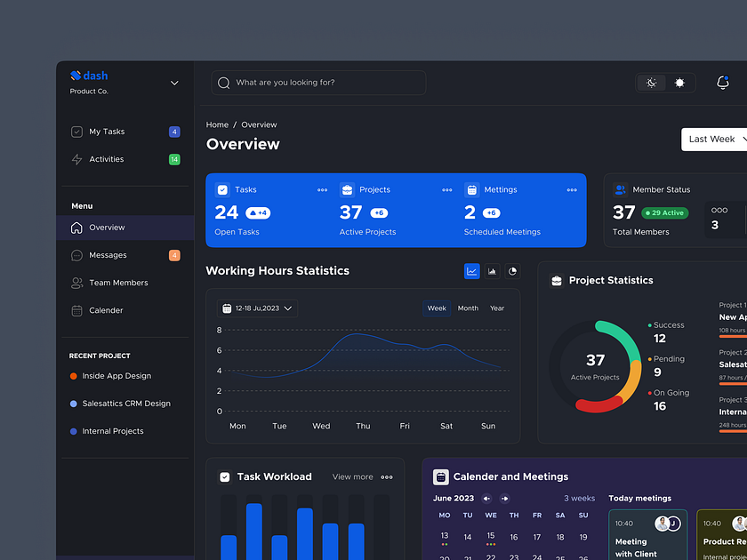
Task: Switch to dark mode with the moon toggle
Action: (651, 82)
